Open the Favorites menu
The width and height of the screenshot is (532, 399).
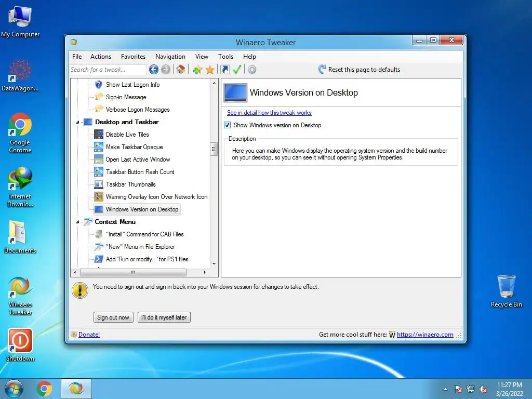tap(133, 57)
